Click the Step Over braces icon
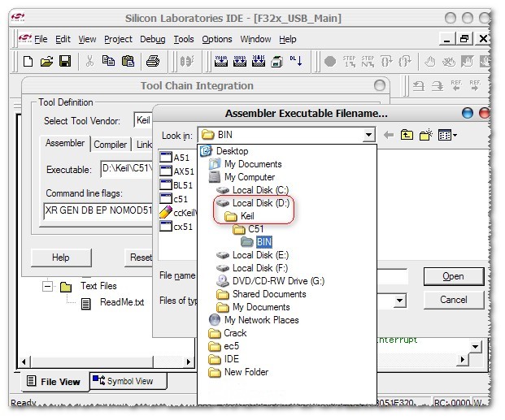 click(x=386, y=61)
